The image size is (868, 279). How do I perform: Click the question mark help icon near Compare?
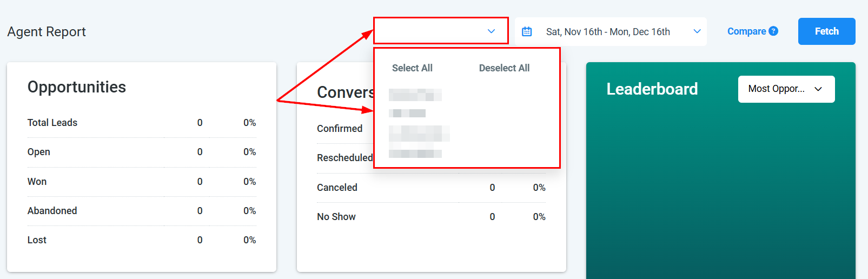tap(773, 31)
